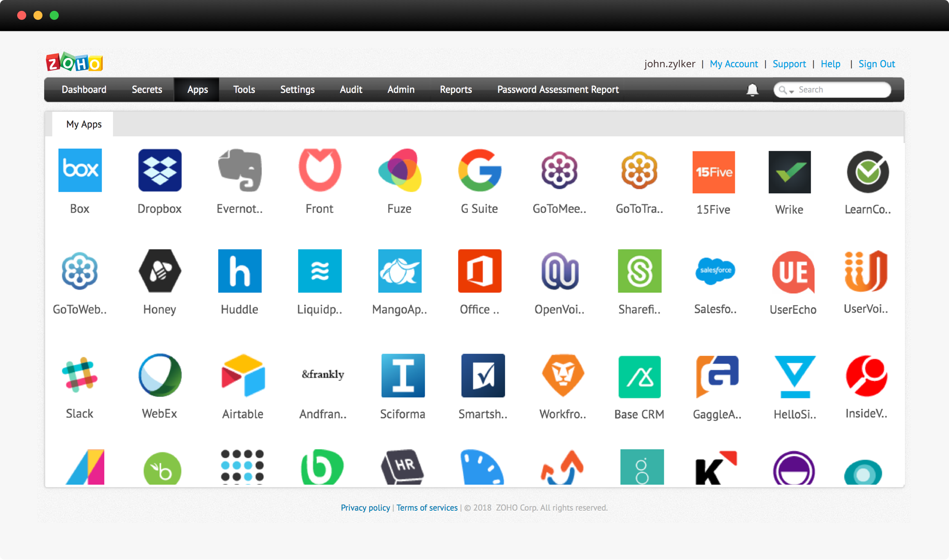Open the GoToTraining orange flower icon
The image size is (949, 560).
639,170
